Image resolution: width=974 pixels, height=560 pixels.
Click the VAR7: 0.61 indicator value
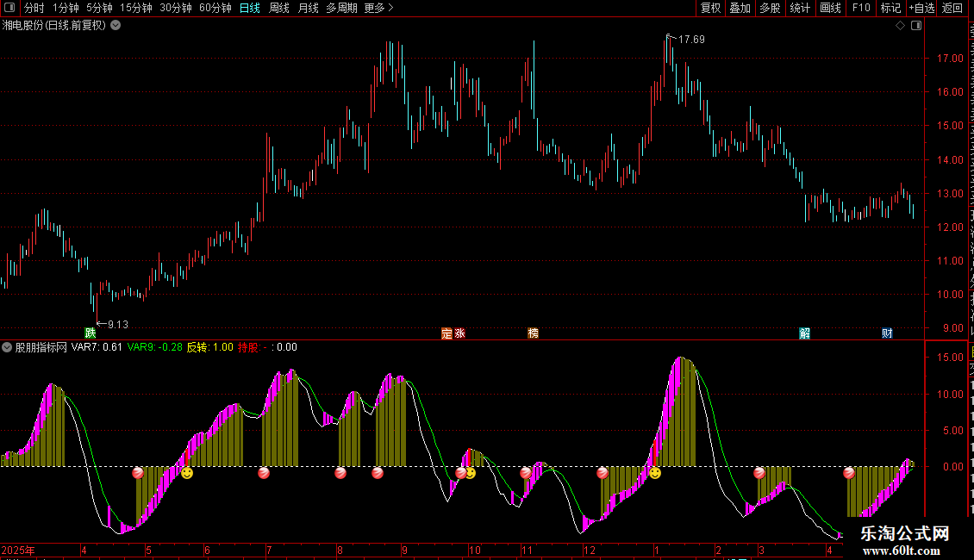tap(97, 347)
